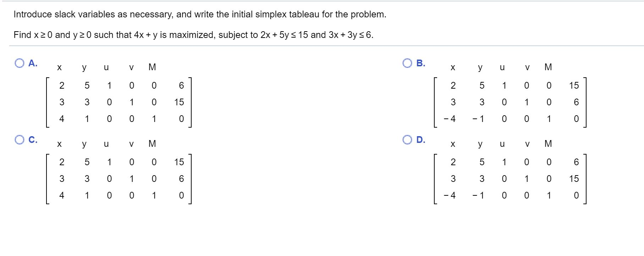
Task: Select the matrix shown under option C
Action: 119,178
